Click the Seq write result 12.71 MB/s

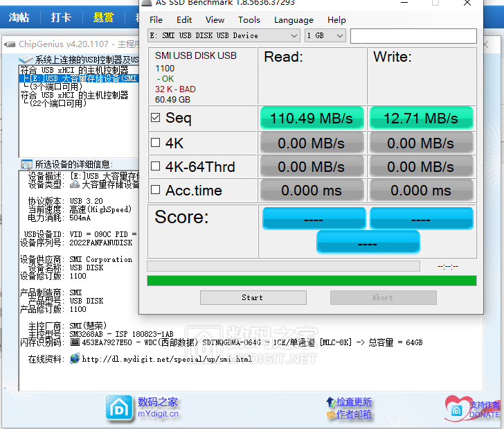pos(421,118)
